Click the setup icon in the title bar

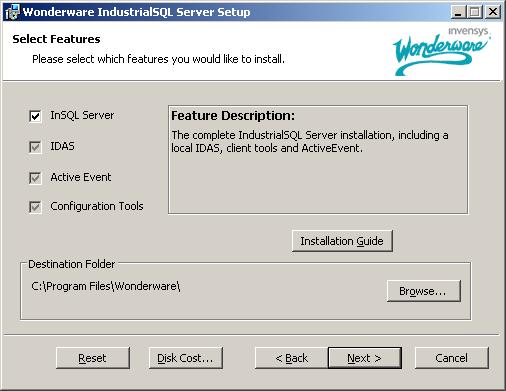click(12, 12)
